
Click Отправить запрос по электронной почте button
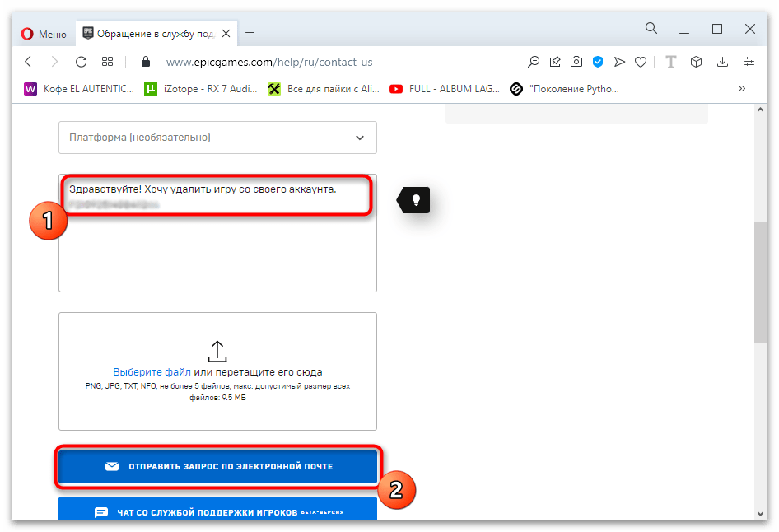click(x=217, y=466)
